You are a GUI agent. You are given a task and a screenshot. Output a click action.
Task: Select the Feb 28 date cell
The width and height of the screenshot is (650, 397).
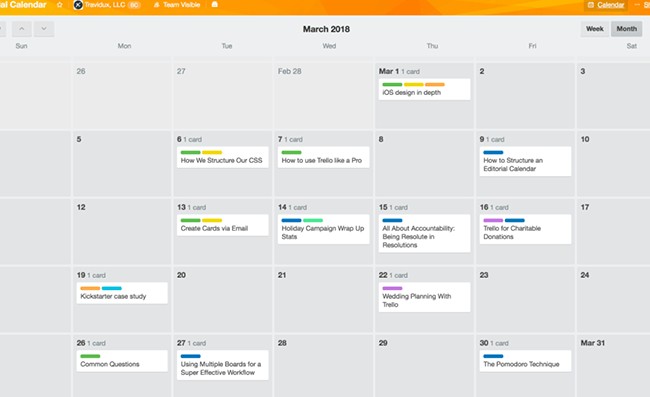pyautogui.click(x=323, y=95)
